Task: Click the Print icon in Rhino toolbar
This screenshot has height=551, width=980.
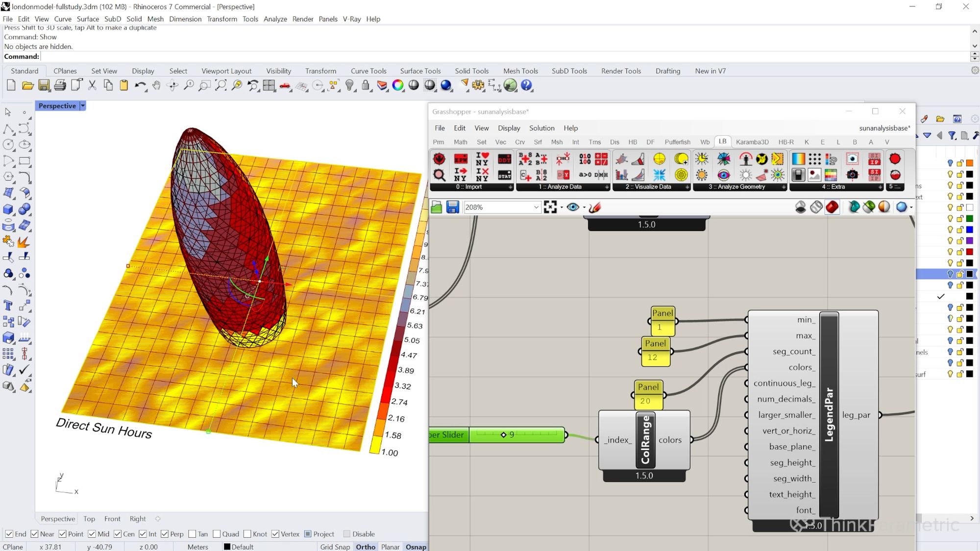Action: [60, 86]
